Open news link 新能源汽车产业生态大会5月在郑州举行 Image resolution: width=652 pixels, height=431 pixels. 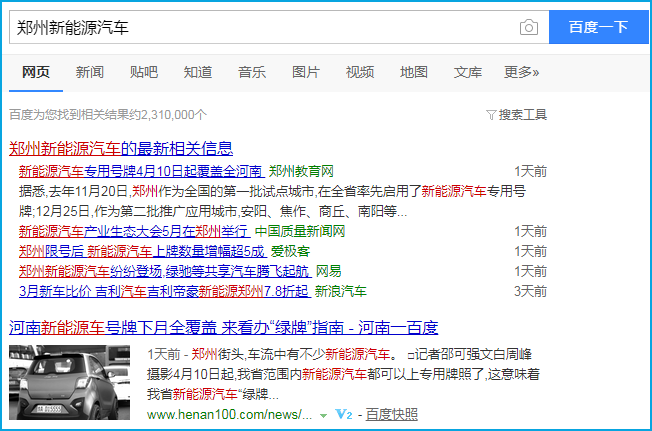pyautogui.click(x=134, y=231)
